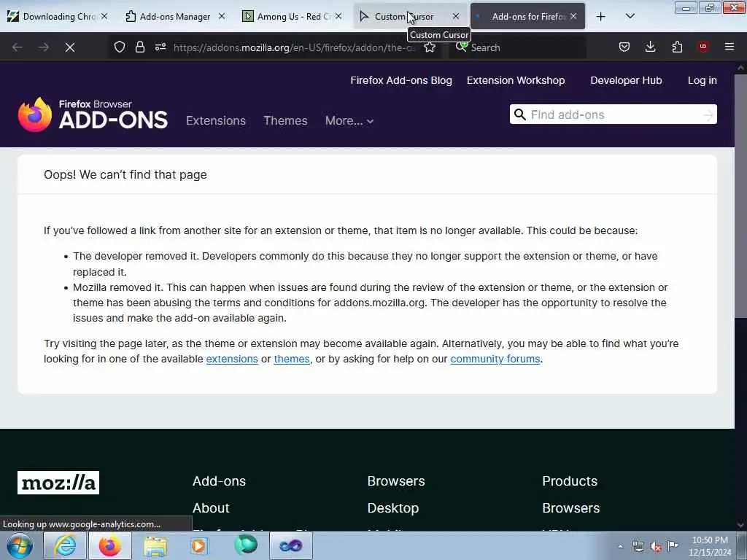View site security via padlock icon
Image resolution: width=747 pixels, height=560 pixels.
139,47
